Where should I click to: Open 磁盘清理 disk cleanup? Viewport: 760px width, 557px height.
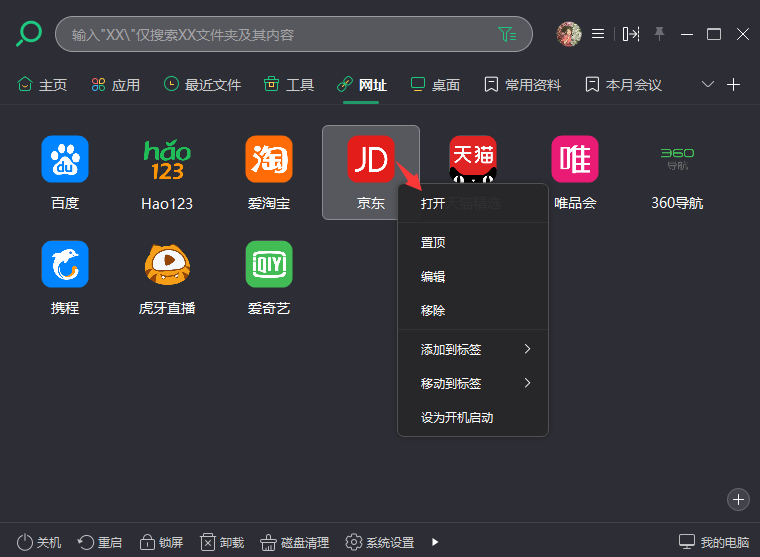pyautogui.click(x=295, y=542)
